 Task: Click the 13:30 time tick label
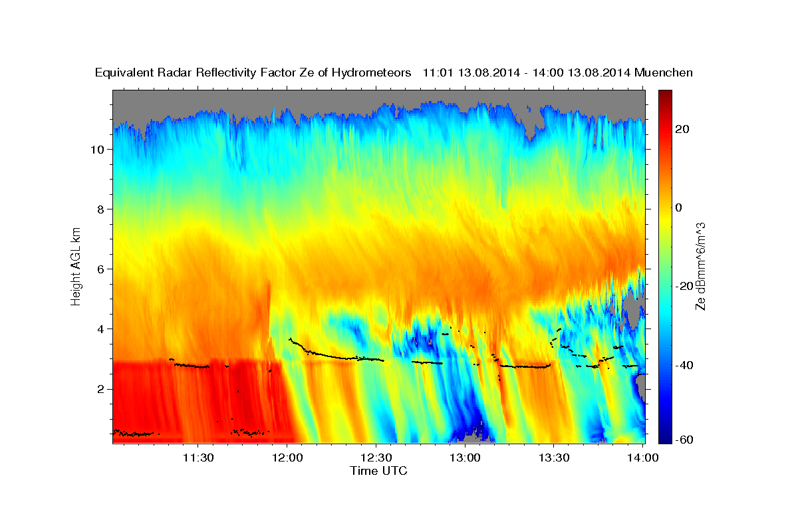click(554, 458)
